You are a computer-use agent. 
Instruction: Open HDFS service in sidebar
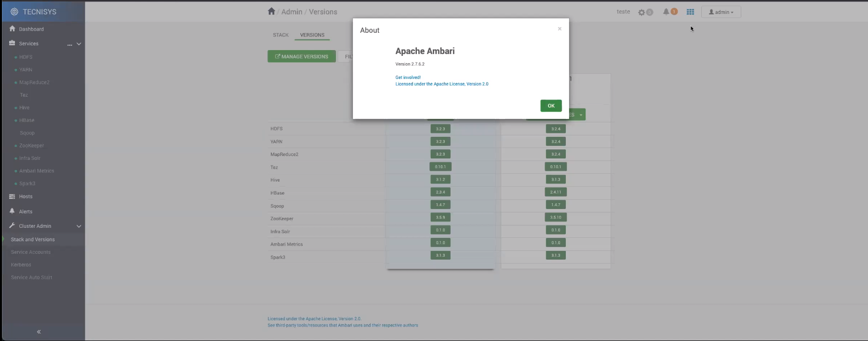pyautogui.click(x=26, y=57)
